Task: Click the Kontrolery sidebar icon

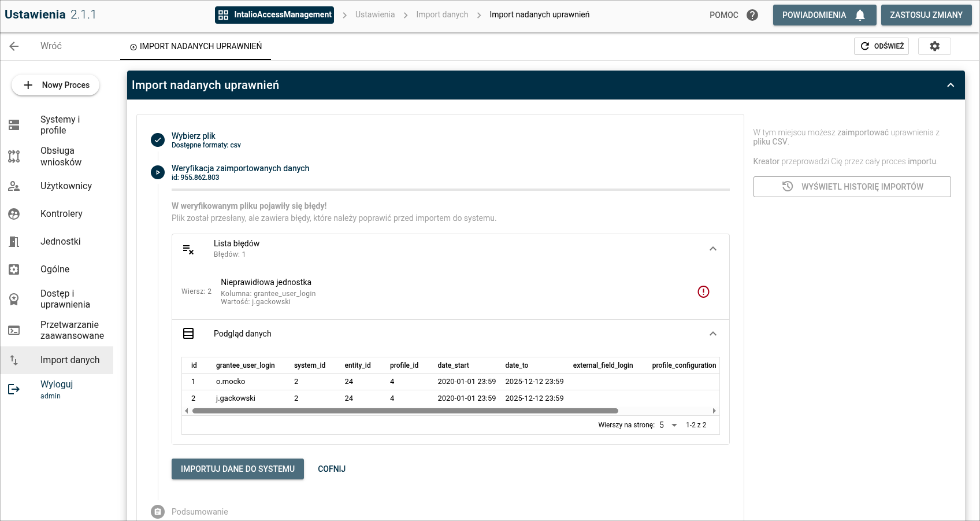Action: pyautogui.click(x=14, y=214)
